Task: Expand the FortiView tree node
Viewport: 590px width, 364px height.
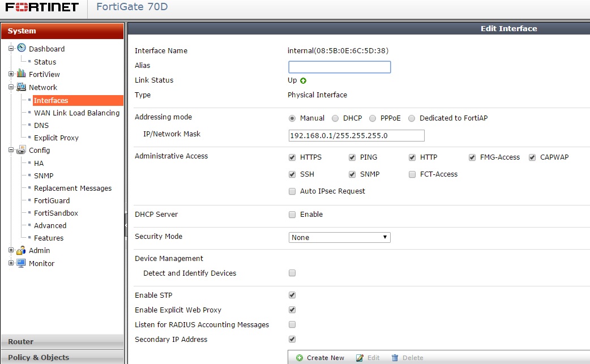Action: (11, 74)
